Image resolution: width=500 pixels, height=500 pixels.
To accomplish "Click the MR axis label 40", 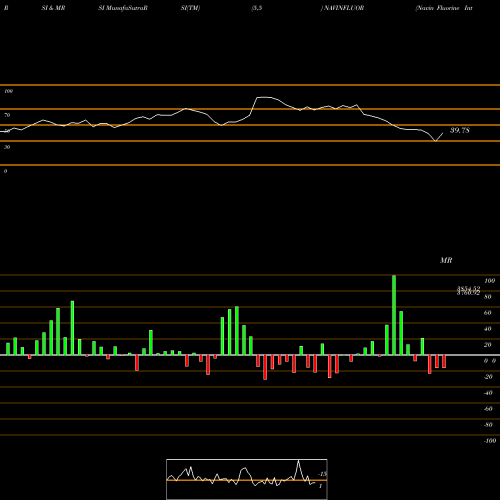I will [x=488, y=329].
